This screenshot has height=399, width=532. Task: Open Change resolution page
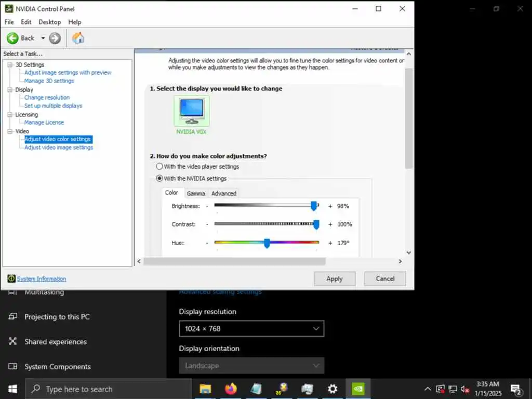(47, 97)
